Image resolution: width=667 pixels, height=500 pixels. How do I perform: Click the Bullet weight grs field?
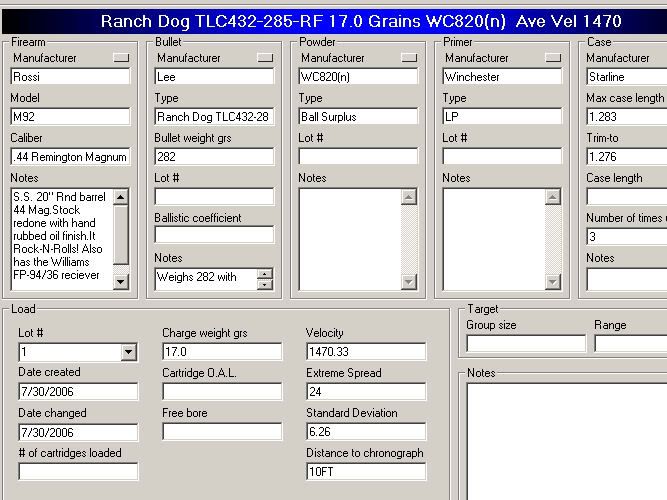pyautogui.click(x=214, y=157)
